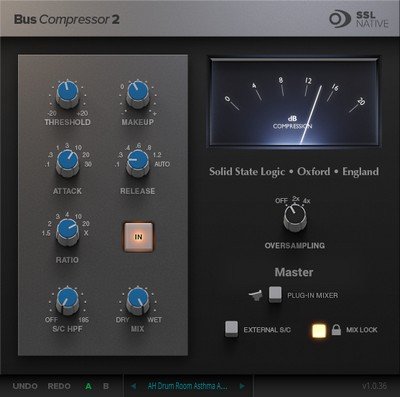This screenshot has width=400, height=397.
Task: Click the next preset right arrow
Action: [242, 386]
